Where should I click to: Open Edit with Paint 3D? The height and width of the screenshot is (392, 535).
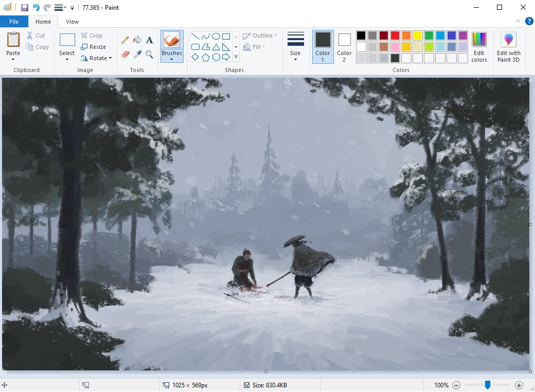[x=508, y=46]
